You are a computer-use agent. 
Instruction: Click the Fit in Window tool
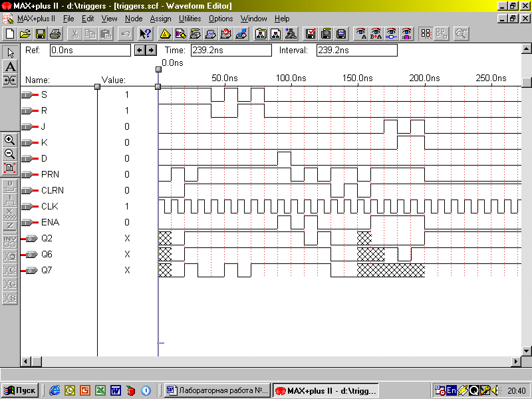click(10, 168)
